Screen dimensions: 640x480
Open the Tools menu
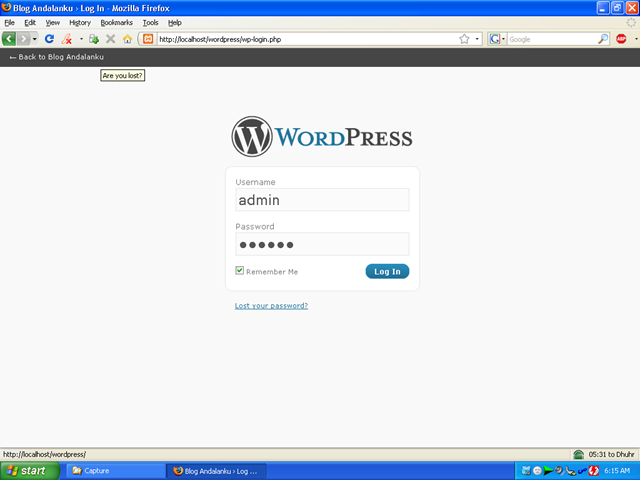coord(150,23)
